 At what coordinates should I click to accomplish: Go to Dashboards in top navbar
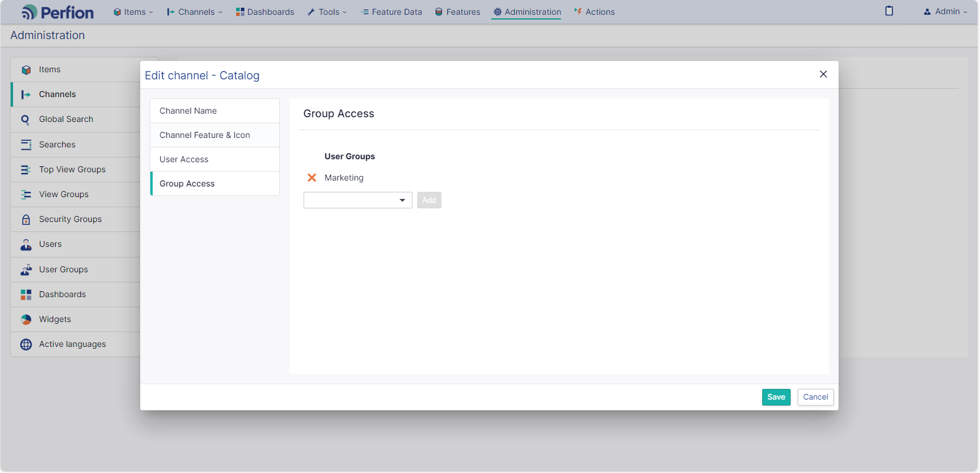coord(265,12)
